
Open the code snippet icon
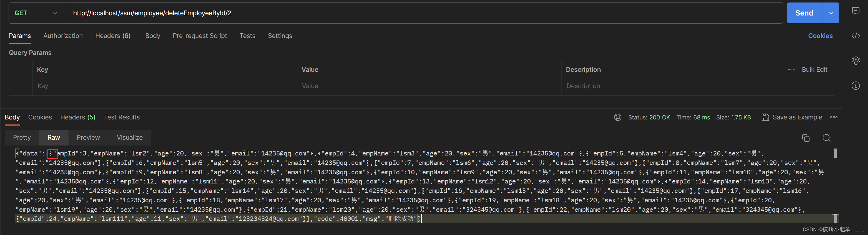(x=856, y=36)
